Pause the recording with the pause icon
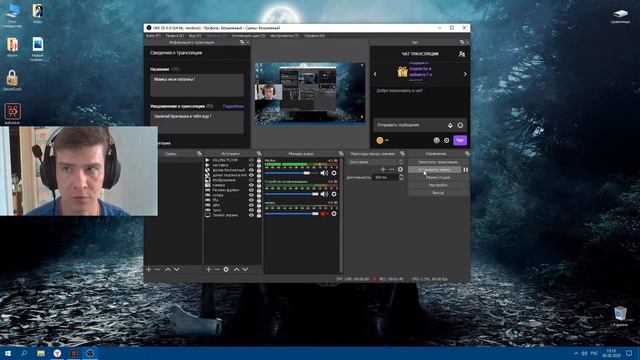The image size is (640, 360). click(x=466, y=169)
